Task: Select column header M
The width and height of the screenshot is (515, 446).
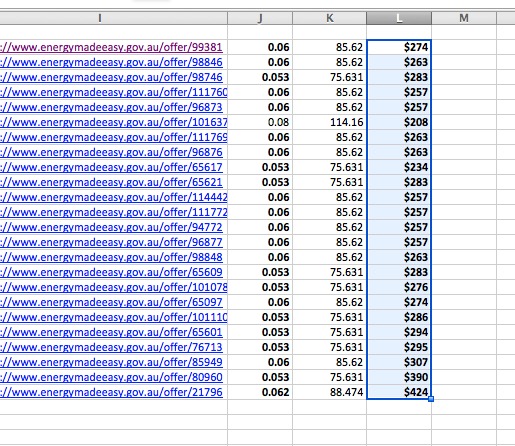Action: [464, 18]
